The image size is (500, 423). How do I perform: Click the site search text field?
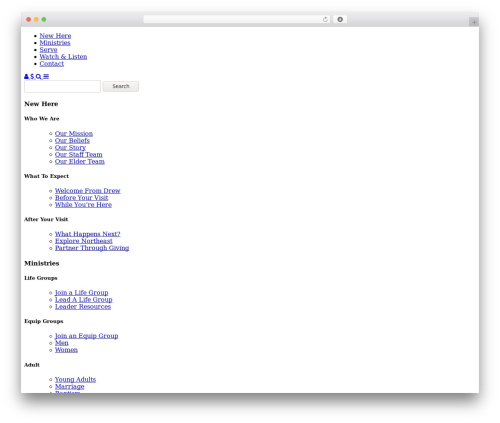coord(62,86)
